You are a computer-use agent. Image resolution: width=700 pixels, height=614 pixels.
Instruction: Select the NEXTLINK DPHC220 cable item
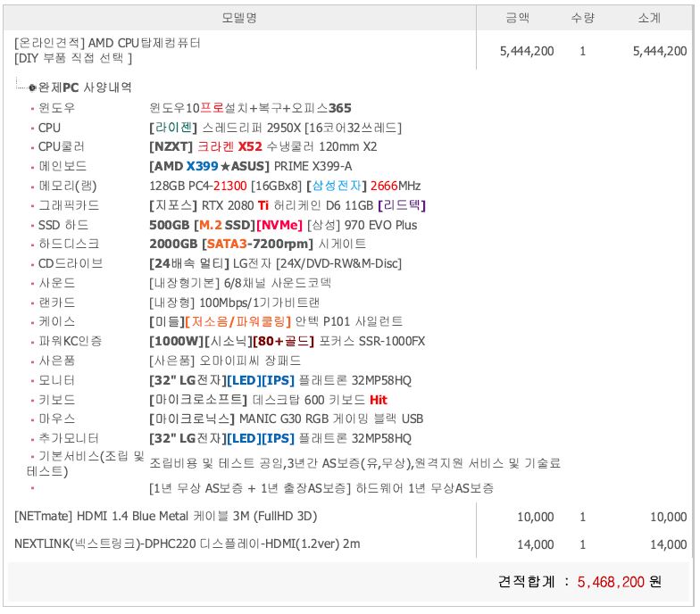pyautogui.click(x=187, y=544)
